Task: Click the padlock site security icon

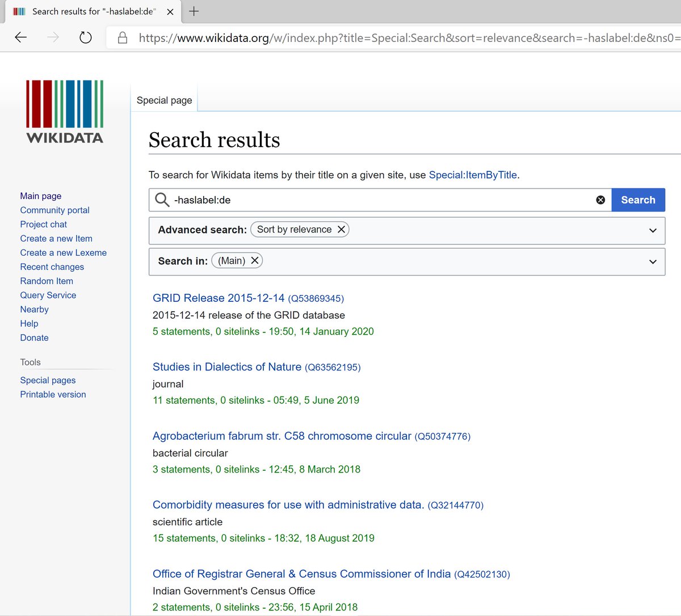Action: (x=122, y=38)
